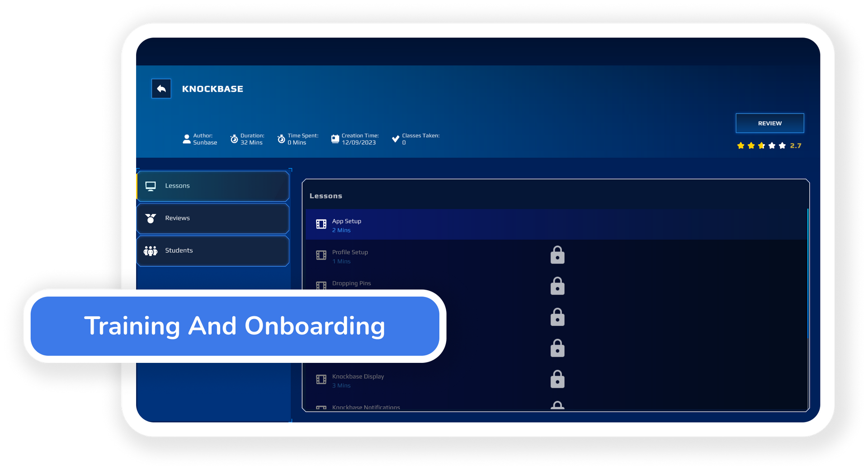The height and width of the screenshot is (470, 868).
Task: Click the lock icon on Profile Setup
Action: tap(557, 255)
